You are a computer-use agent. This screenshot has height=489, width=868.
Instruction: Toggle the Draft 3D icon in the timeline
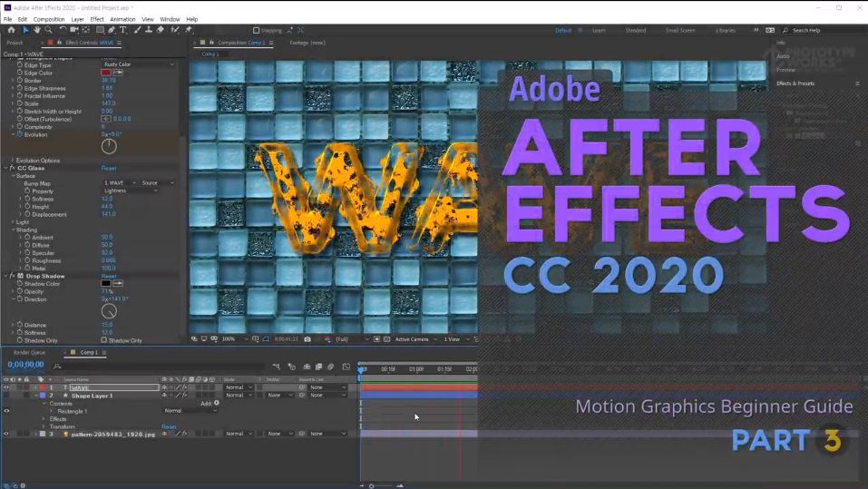point(292,367)
